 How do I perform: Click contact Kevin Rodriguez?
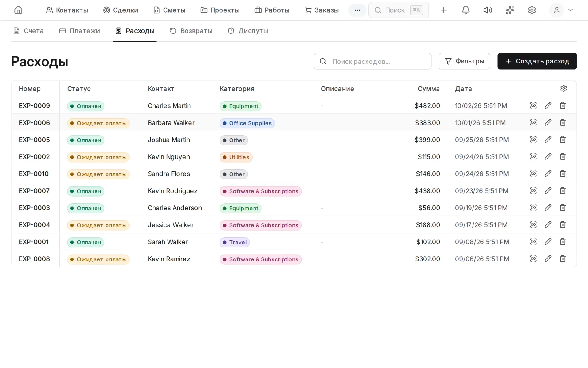(172, 191)
